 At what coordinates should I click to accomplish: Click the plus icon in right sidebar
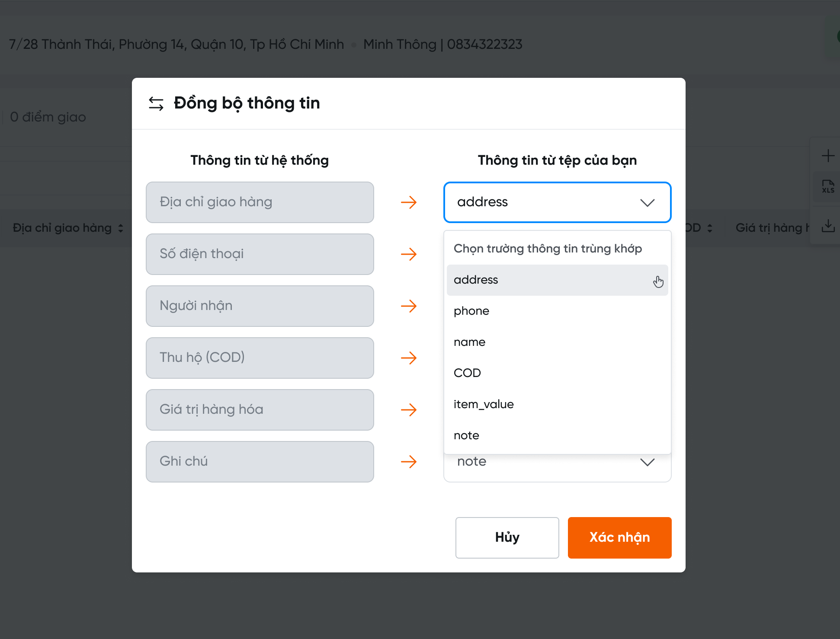(828, 156)
